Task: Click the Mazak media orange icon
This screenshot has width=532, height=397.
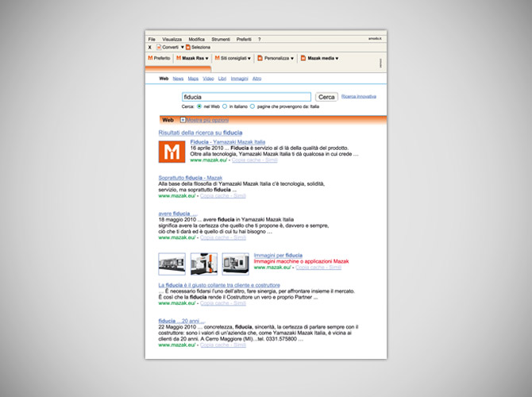Action: 303,58
